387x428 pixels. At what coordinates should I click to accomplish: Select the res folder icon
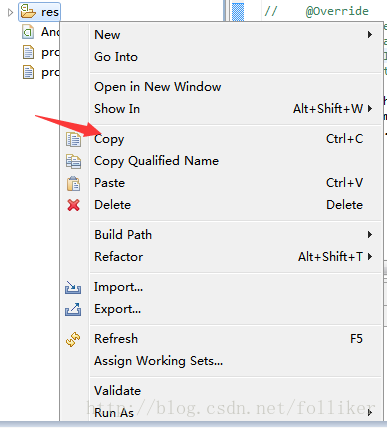(28, 12)
